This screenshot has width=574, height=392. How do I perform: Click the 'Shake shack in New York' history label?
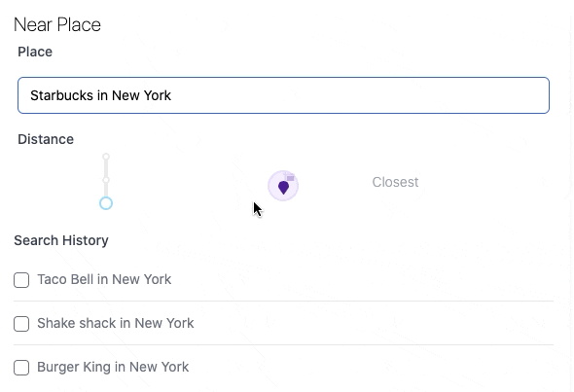(116, 323)
